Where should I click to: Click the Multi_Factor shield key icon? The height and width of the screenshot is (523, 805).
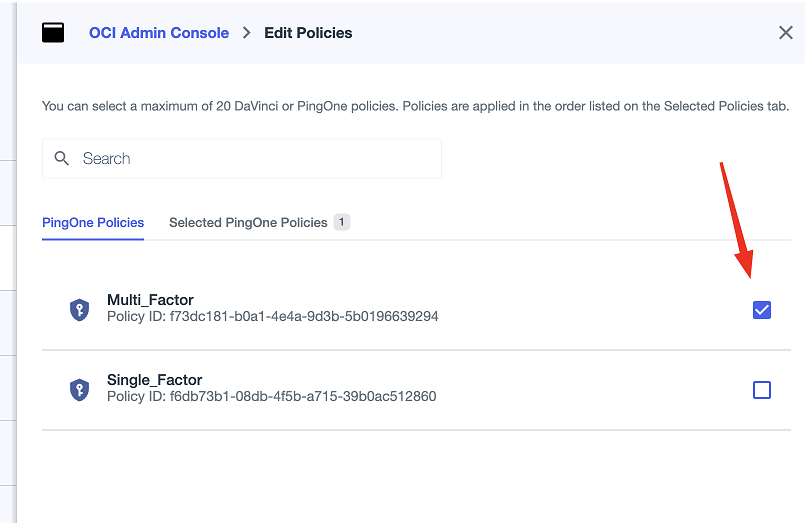click(x=80, y=310)
